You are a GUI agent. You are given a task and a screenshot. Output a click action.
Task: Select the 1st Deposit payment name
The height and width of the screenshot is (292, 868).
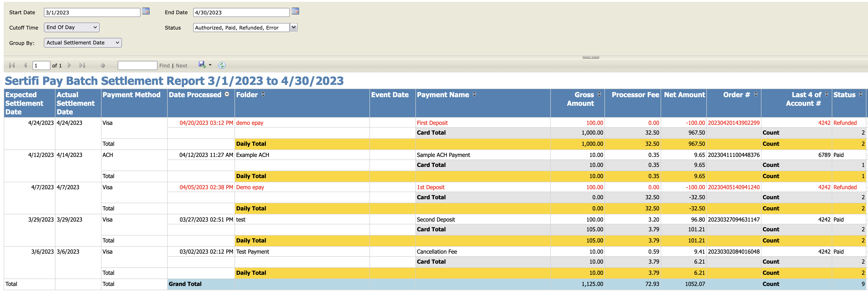(431, 187)
